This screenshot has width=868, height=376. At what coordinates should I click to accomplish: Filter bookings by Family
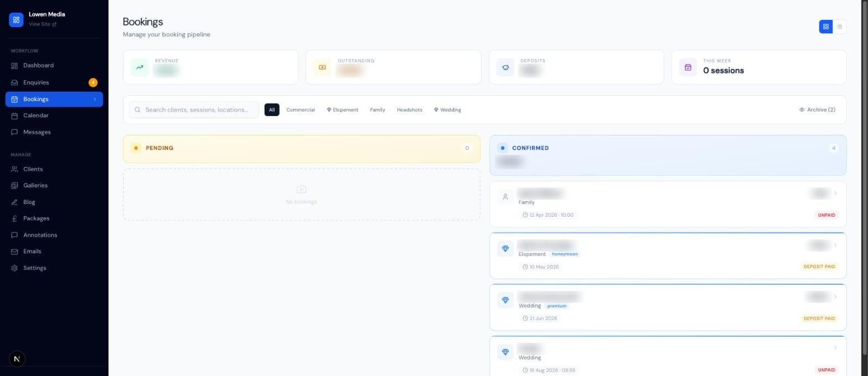[x=378, y=109]
